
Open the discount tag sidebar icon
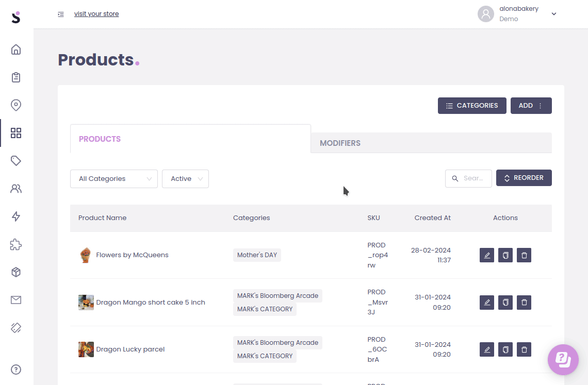[16, 161]
